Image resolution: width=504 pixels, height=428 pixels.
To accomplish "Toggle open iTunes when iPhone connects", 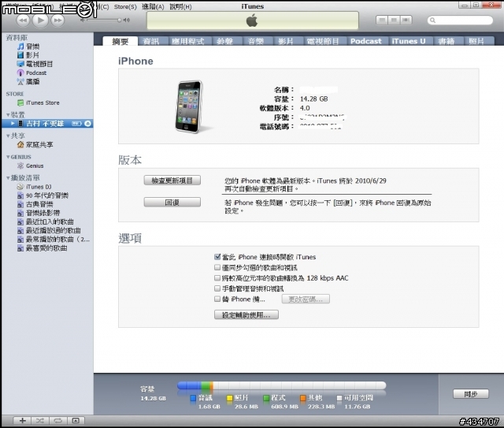I will click(x=217, y=257).
